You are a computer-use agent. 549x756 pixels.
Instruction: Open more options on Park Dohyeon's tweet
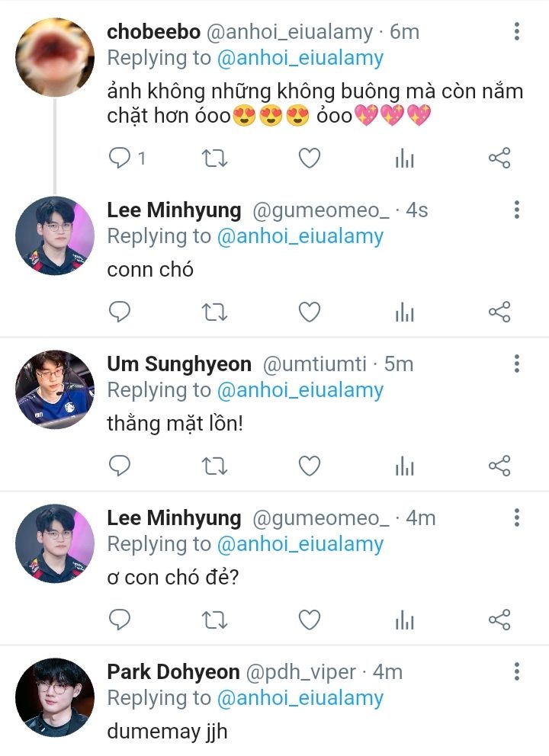[517, 671]
